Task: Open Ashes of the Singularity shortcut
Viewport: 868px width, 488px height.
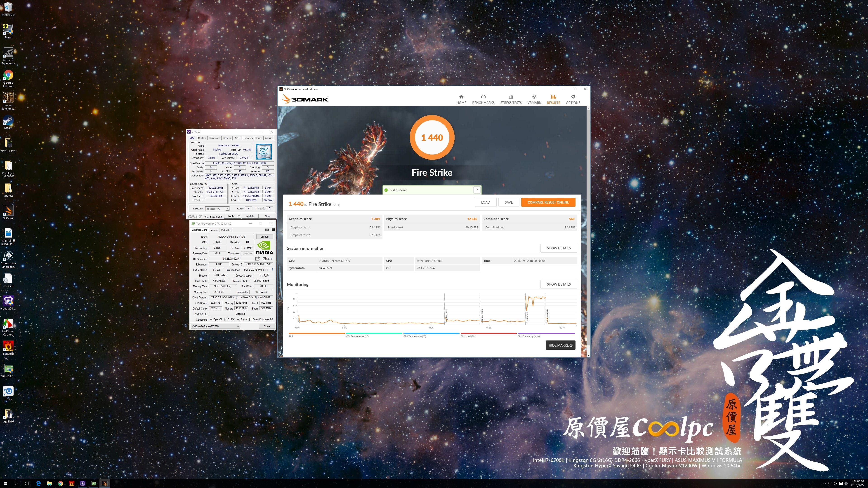Action: pyautogui.click(x=8, y=259)
